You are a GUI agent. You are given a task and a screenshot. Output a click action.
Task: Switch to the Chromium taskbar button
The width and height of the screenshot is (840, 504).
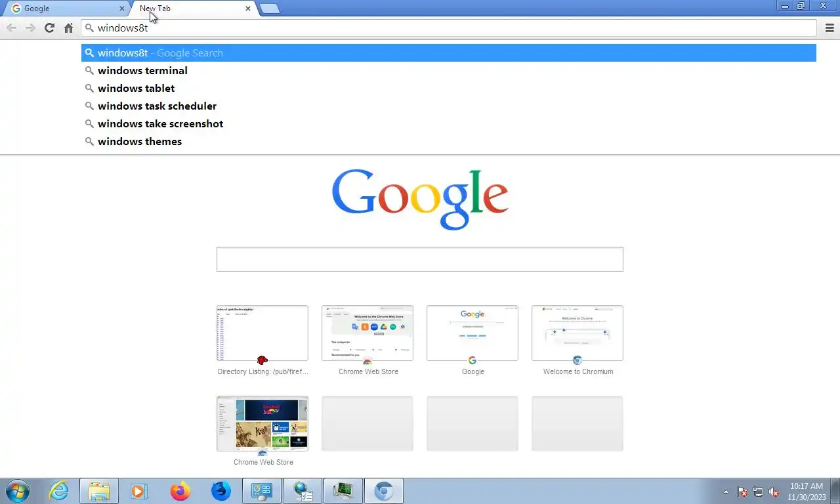click(x=384, y=491)
